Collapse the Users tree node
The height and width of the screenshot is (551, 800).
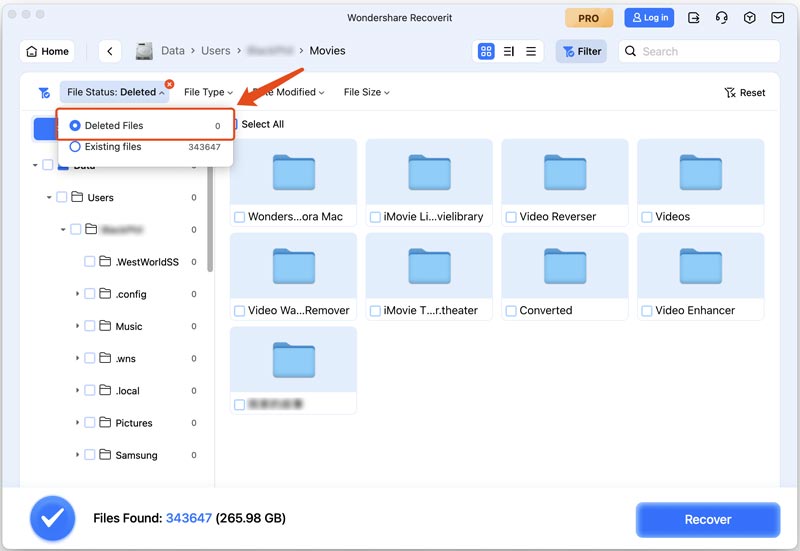click(49, 197)
